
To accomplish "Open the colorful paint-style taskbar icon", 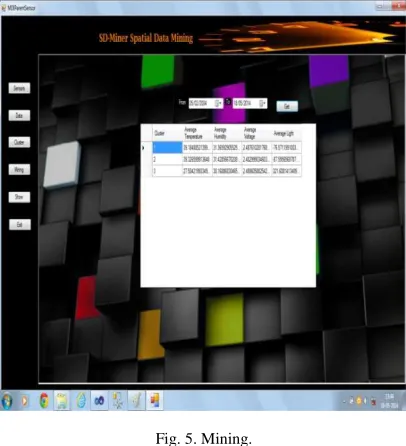I will pyautogui.click(x=154, y=400).
